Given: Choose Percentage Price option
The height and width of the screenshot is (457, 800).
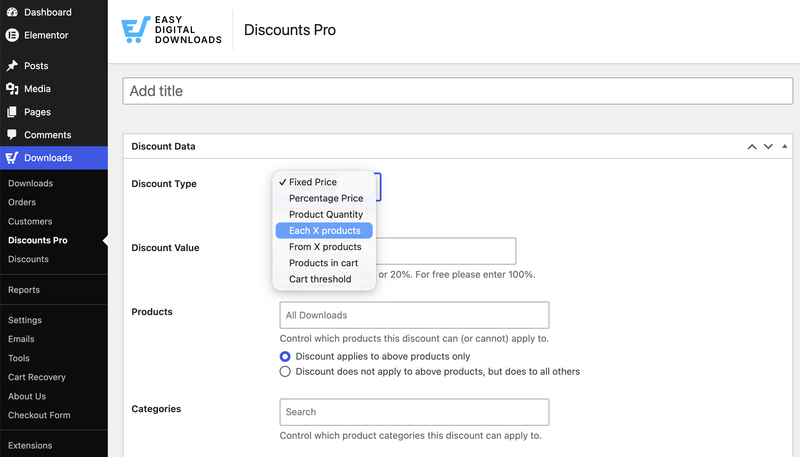Looking at the screenshot, I should click(x=324, y=198).
